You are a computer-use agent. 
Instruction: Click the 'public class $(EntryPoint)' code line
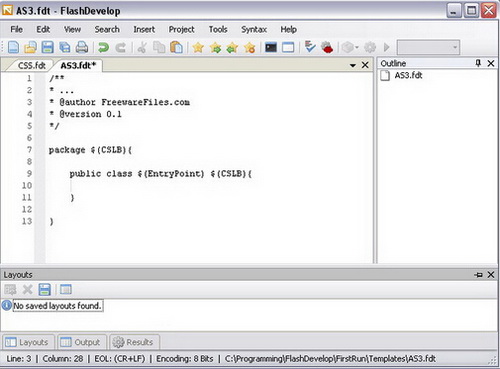(x=161, y=174)
